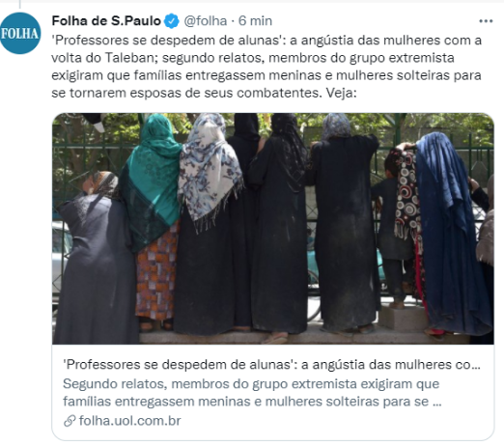Click the @folha handle
Viewport: 504px width, 446px height.
click(x=206, y=21)
